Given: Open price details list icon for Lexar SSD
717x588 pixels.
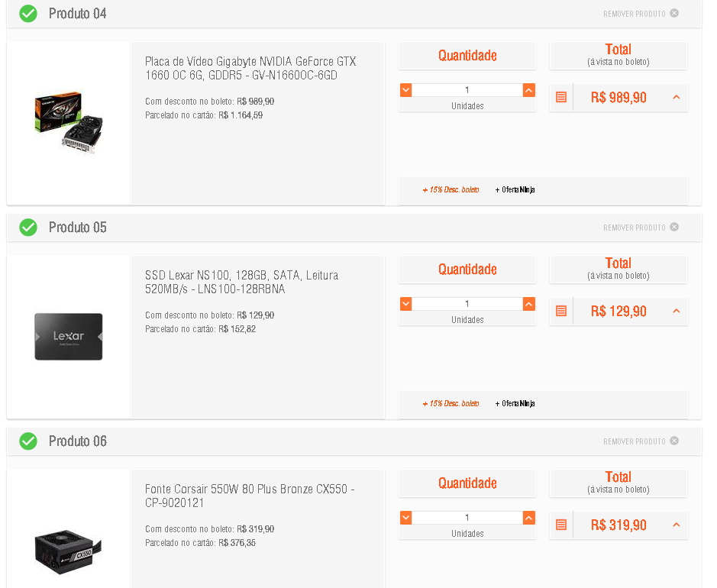Looking at the screenshot, I should 561,312.
